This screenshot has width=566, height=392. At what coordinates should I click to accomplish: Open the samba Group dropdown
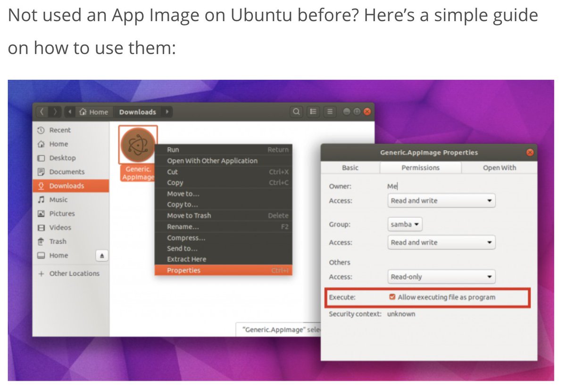point(405,225)
